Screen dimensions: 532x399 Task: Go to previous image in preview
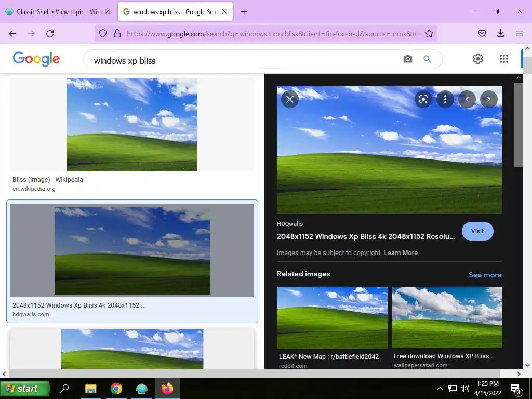coord(467,99)
